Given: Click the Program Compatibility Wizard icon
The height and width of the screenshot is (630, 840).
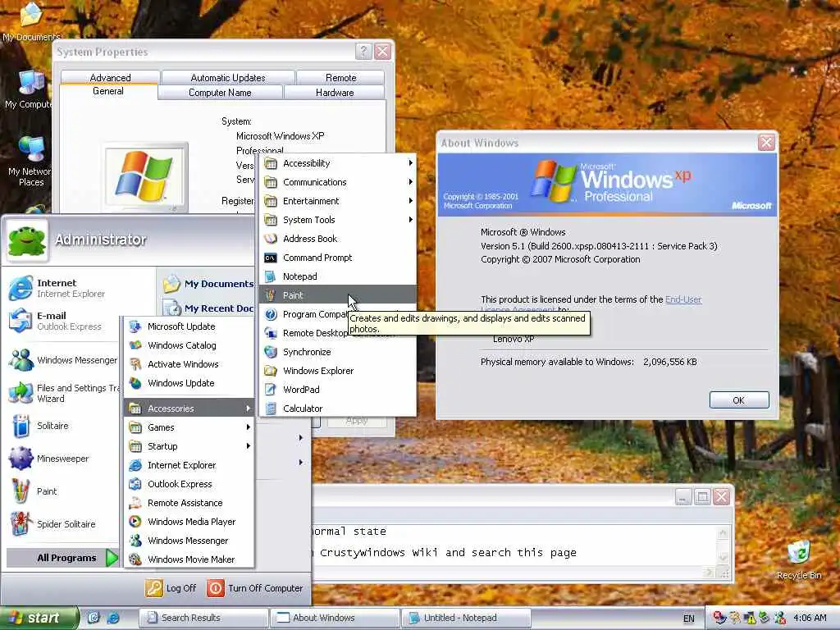Looking at the screenshot, I should (x=271, y=314).
